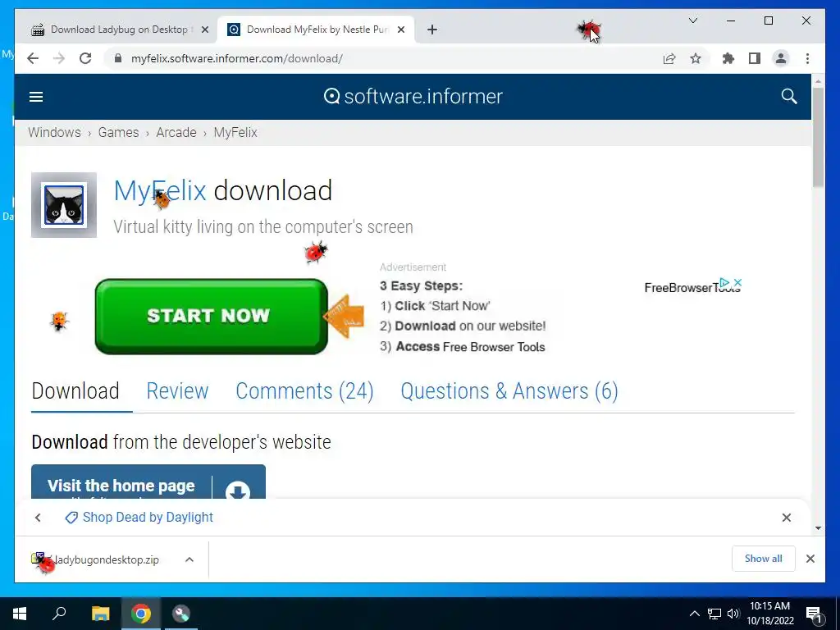Screen dimensions: 840x630
Task: Open the tab search chevron
Action: click(x=692, y=21)
